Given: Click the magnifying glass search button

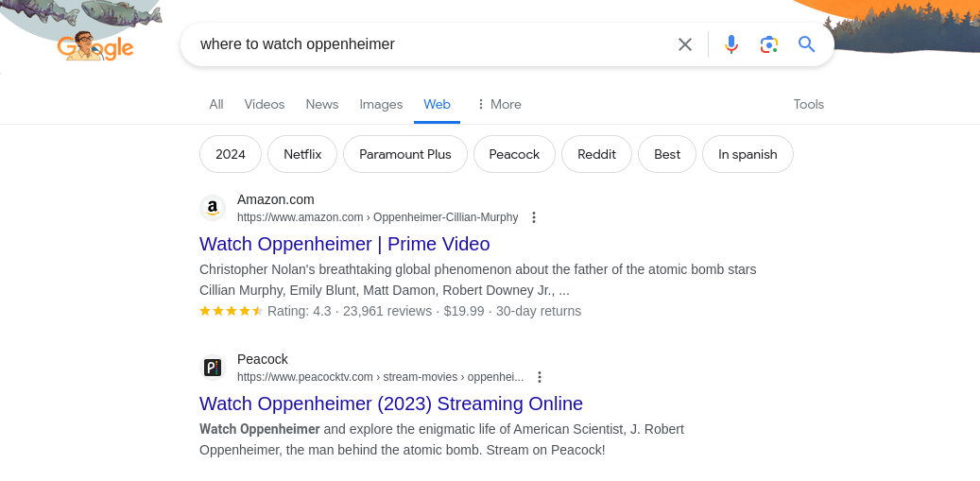Looking at the screenshot, I should click(x=806, y=44).
